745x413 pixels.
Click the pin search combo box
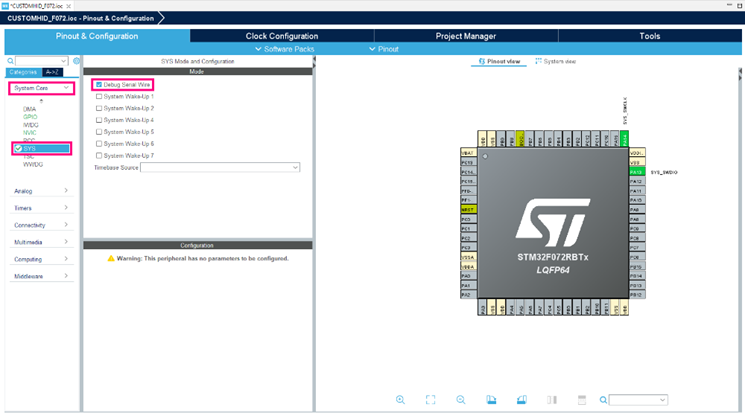click(639, 400)
